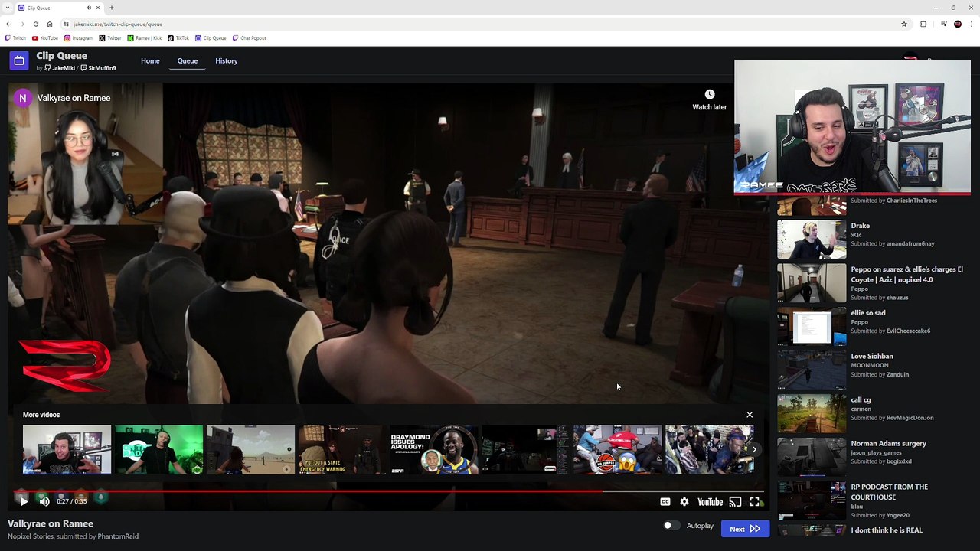Open the video player settings gear
The image size is (980, 551).
pyautogui.click(x=684, y=502)
